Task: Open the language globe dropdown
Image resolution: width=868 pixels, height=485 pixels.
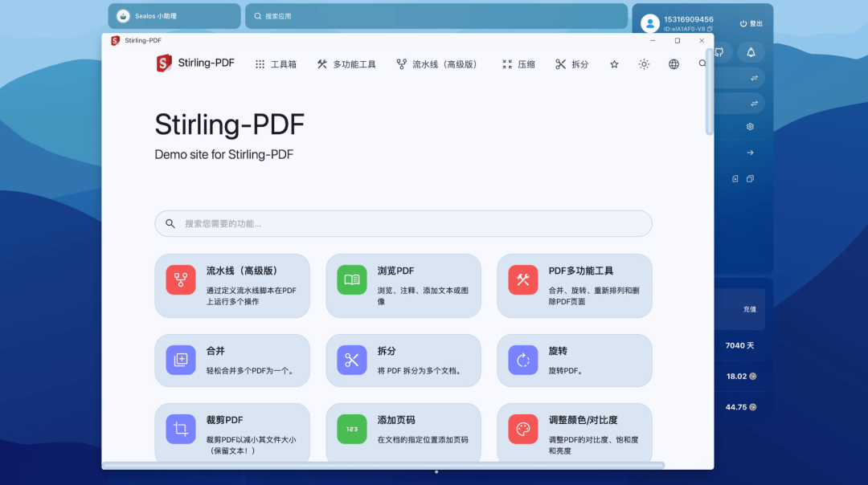Action: [x=674, y=64]
